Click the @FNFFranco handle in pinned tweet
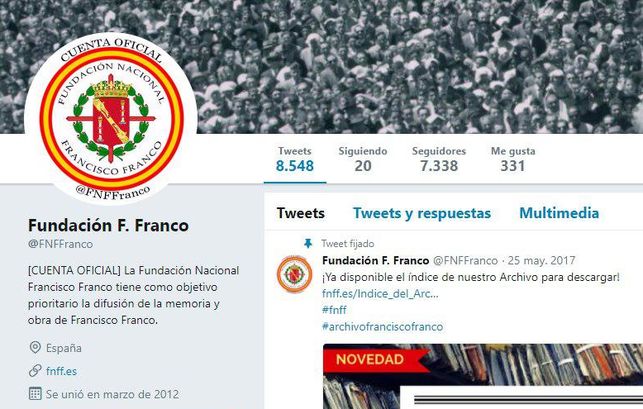This screenshot has height=409, width=643. 465,260
